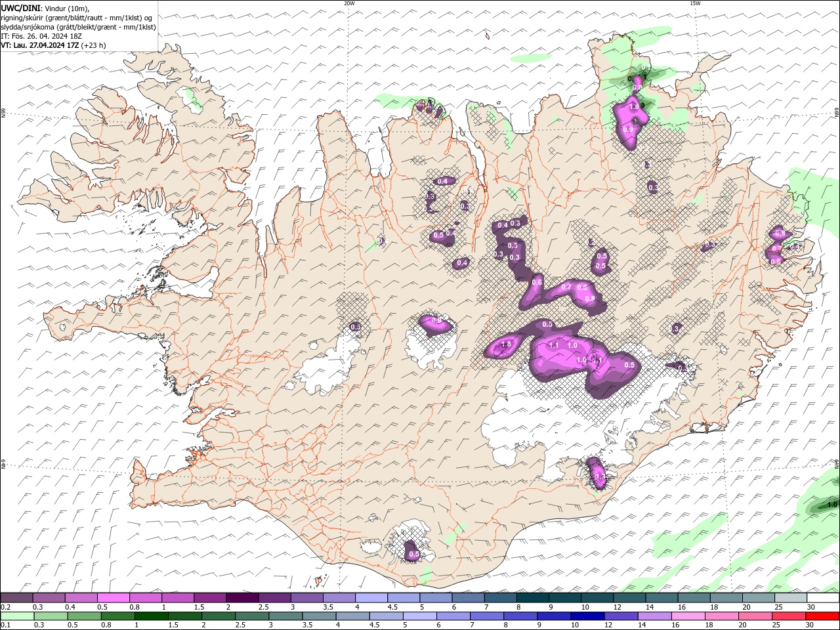
Task: Pick the lower-row swatch labeled 7
Action: tap(487, 616)
